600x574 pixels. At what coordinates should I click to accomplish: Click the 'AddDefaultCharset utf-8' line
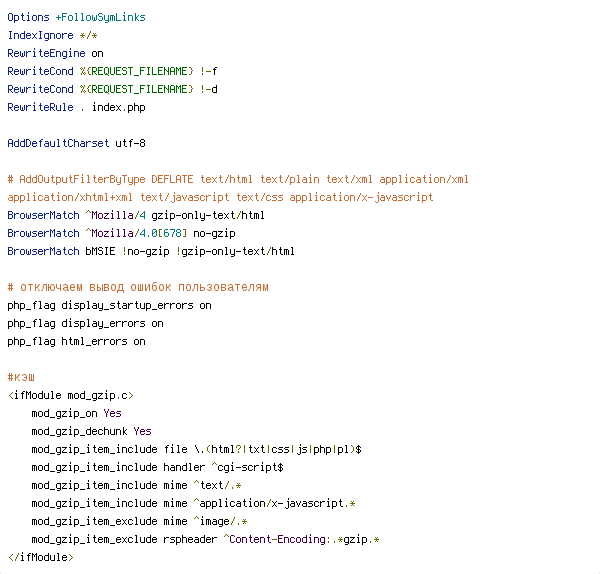pyautogui.click(x=77, y=144)
